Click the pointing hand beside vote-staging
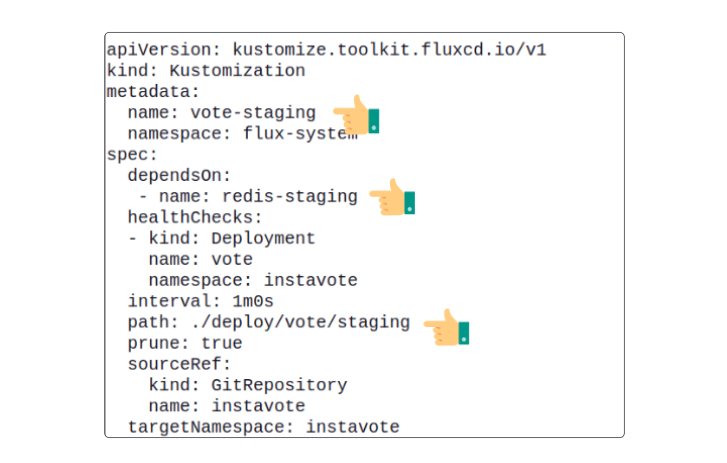The height and width of the screenshot is (463, 727). [x=355, y=117]
